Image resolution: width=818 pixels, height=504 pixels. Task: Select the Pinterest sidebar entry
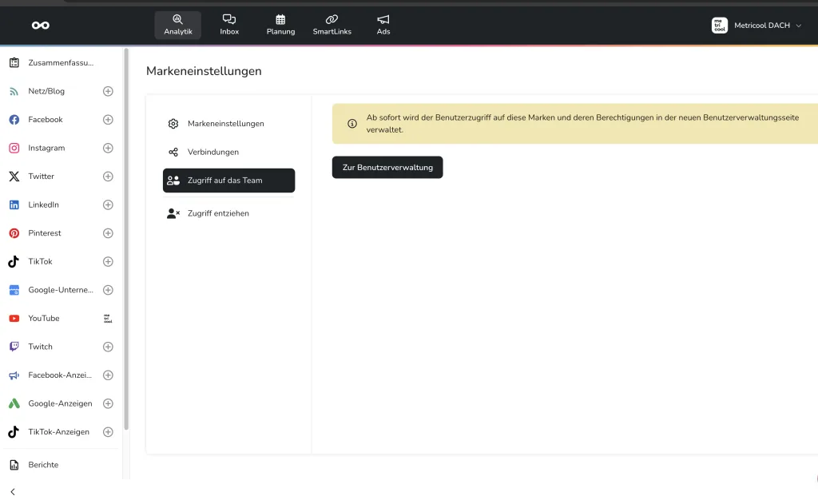click(x=45, y=233)
